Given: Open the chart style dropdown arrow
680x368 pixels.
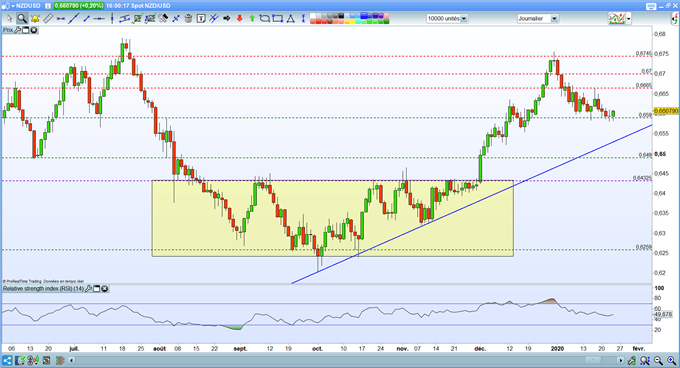Looking at the screenshot, I should [629, 19].
